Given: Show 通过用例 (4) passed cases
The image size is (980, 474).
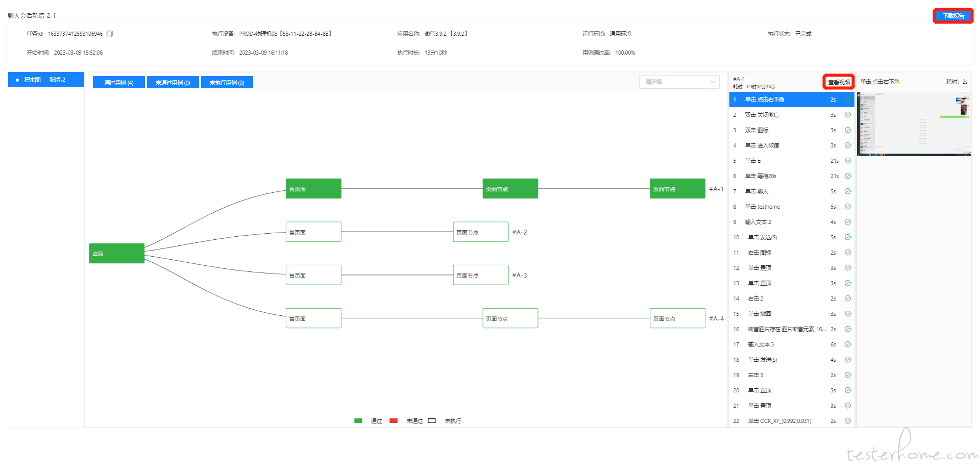Looking at the screenshot, I should coord(119,83).
